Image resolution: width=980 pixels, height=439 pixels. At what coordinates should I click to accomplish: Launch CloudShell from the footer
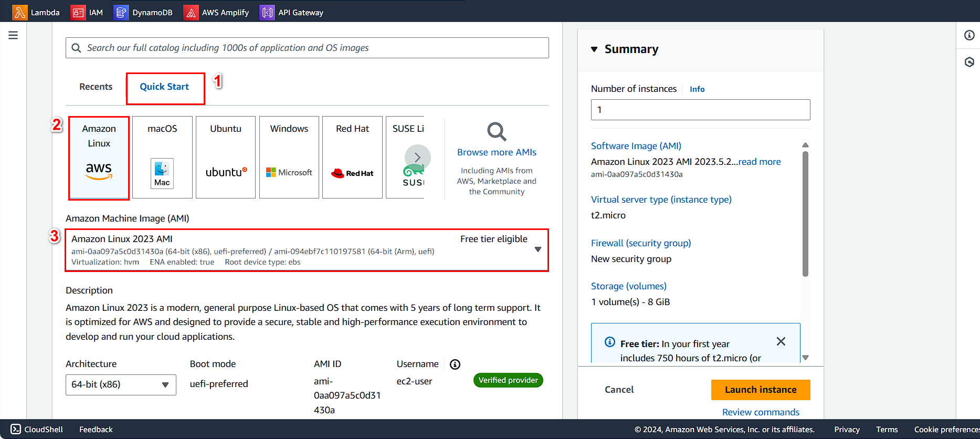[37, 429]
